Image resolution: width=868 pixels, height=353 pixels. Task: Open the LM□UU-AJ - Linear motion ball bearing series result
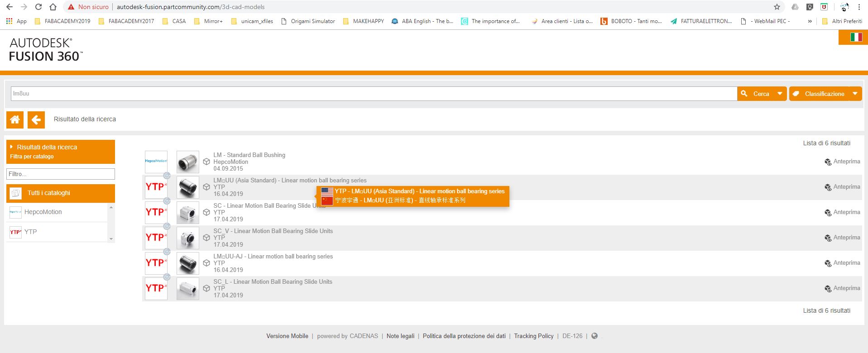(x=273, y=256)
